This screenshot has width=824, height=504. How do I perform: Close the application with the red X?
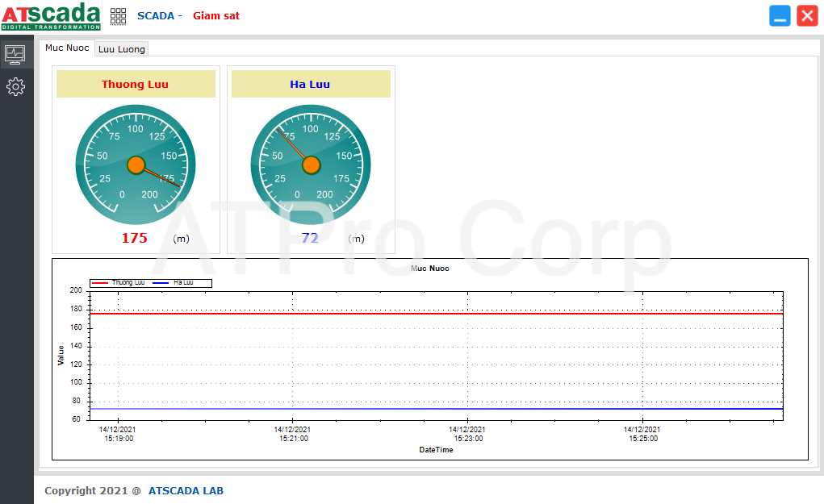(x=807, y=16)
